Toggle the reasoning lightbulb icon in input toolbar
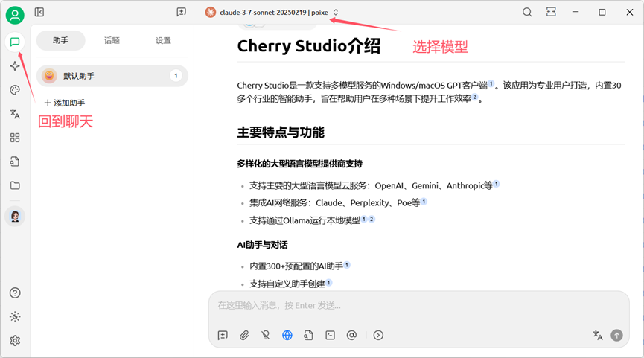 (x=266, y=336)
